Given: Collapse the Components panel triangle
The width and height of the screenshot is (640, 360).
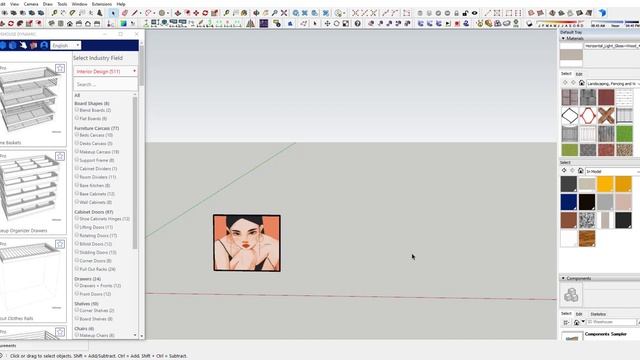Looking at the screenshot, I should 563,278.
